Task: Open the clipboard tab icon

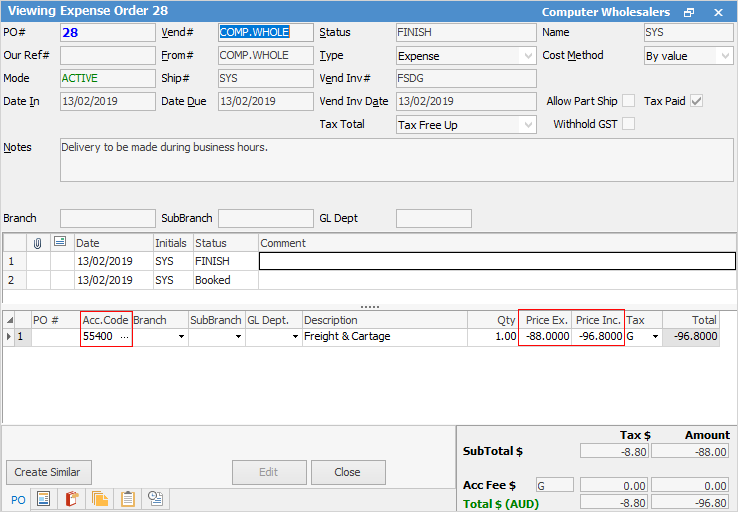Action: point(128,498)
